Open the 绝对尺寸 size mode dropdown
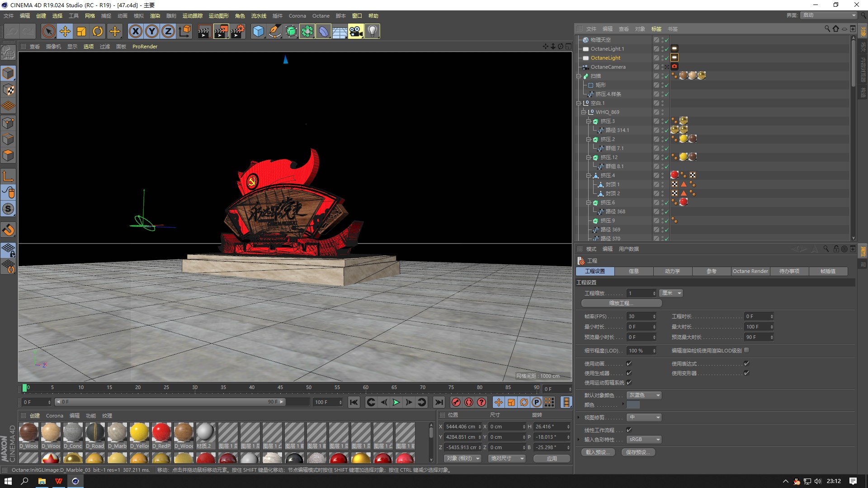Image resolution: width=868 pixels, height=488 pixels. (507, 459)
